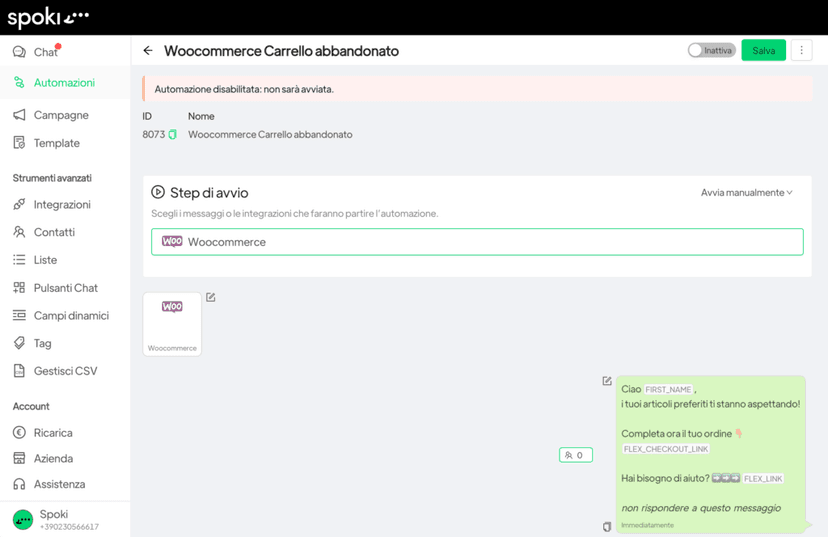This screenshot has height=537, width=828.
Task: Toggle the Inattiva automation switch
Action: 711,50
